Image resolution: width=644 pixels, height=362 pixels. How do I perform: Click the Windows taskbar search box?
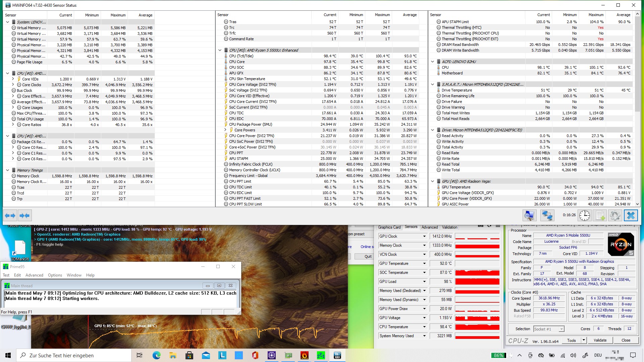(74, 355)
